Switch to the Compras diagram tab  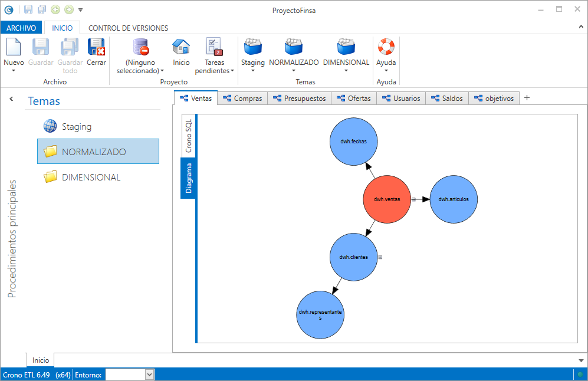[242, 98]
